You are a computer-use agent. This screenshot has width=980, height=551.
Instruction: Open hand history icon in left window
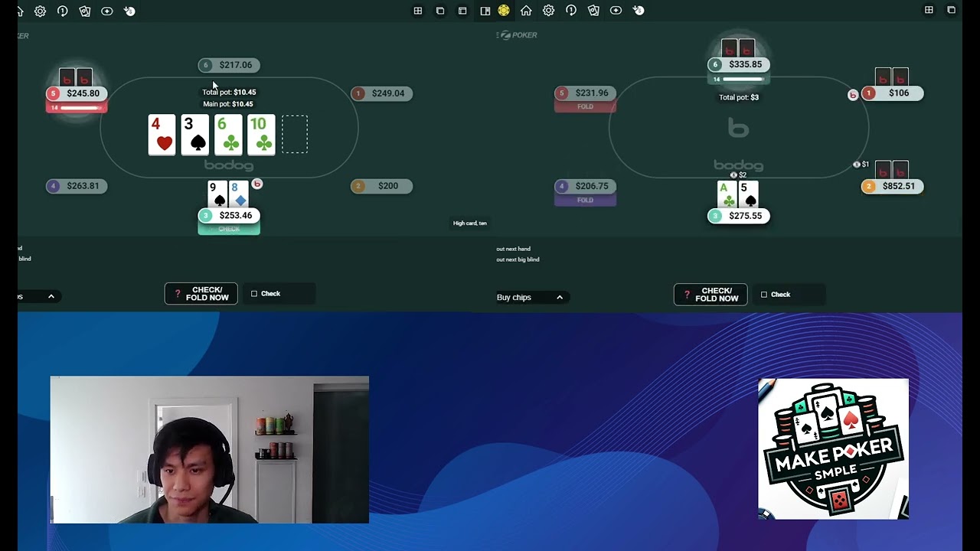(63, 11)
